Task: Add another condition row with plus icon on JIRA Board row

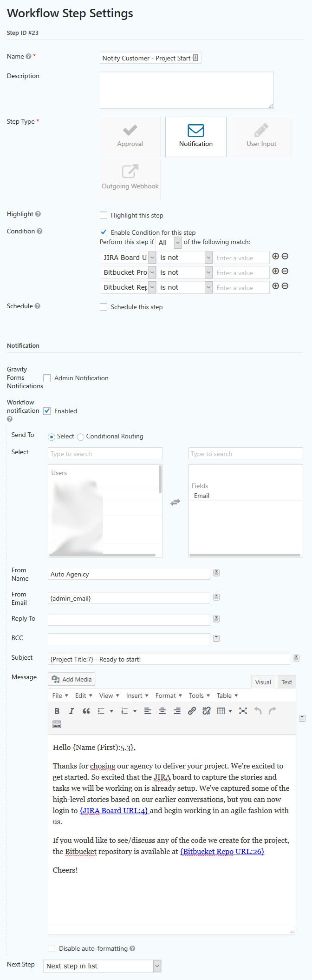Action: point(275,257)
